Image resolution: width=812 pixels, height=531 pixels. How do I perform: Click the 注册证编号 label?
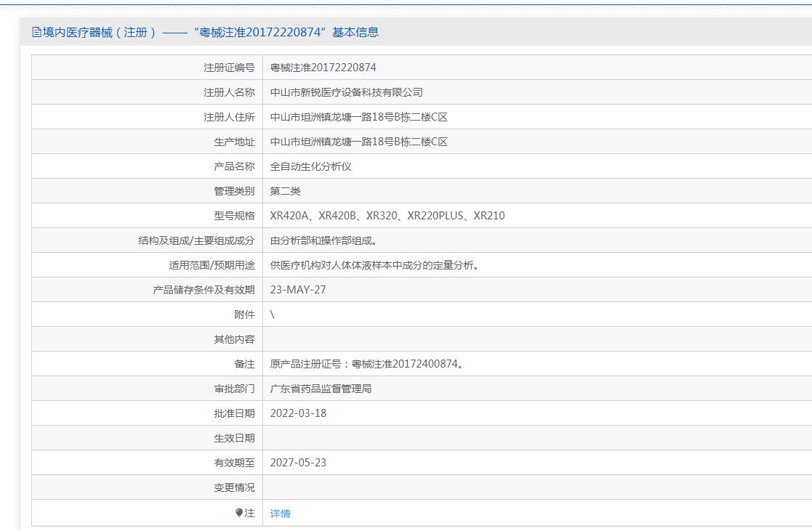pos(230,68)
